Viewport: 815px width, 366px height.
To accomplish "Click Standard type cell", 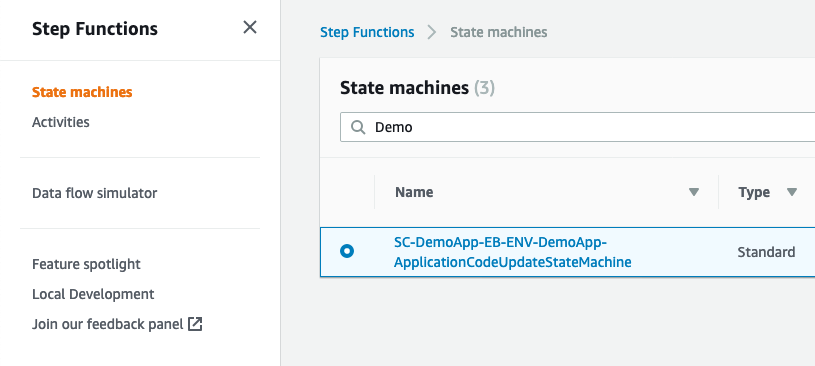I will 766,252.
